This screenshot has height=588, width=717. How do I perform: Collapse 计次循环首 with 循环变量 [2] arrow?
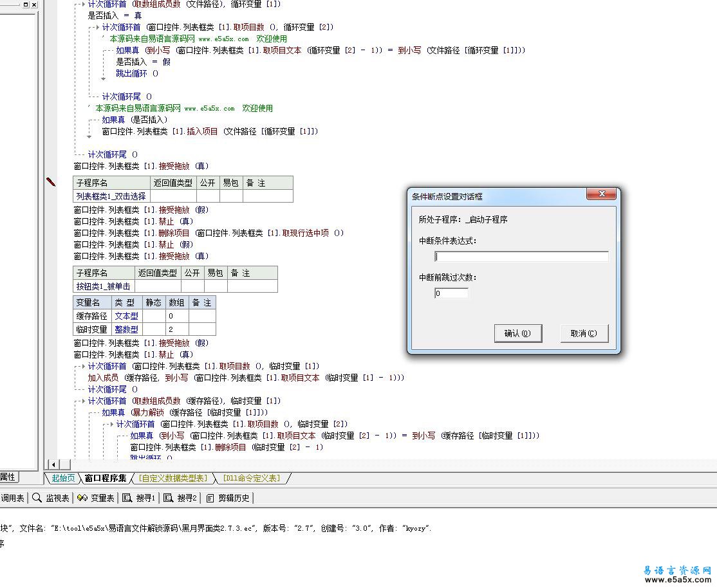pyautogui.click(x=97, y=27)
